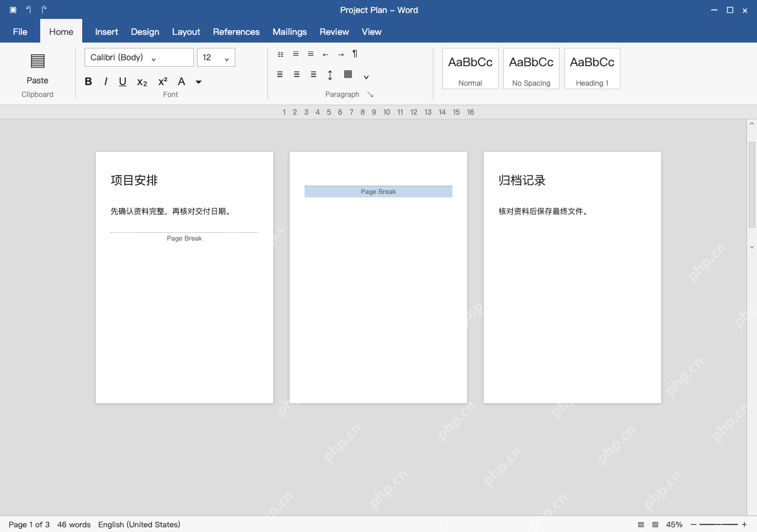
Task: Click the Paste clipboard icon
Action: pos(37,61)
